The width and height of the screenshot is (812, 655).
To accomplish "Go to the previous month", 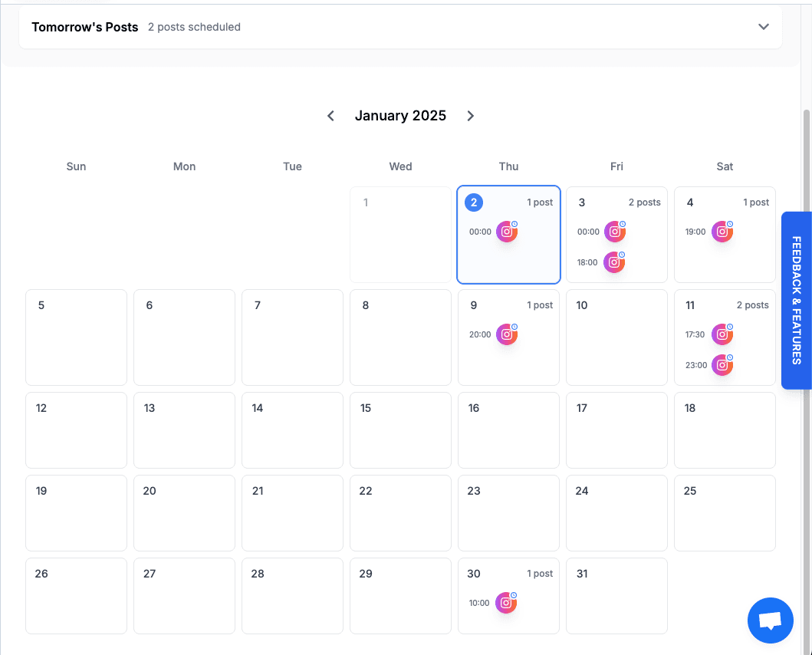I will tap(331, 116).
